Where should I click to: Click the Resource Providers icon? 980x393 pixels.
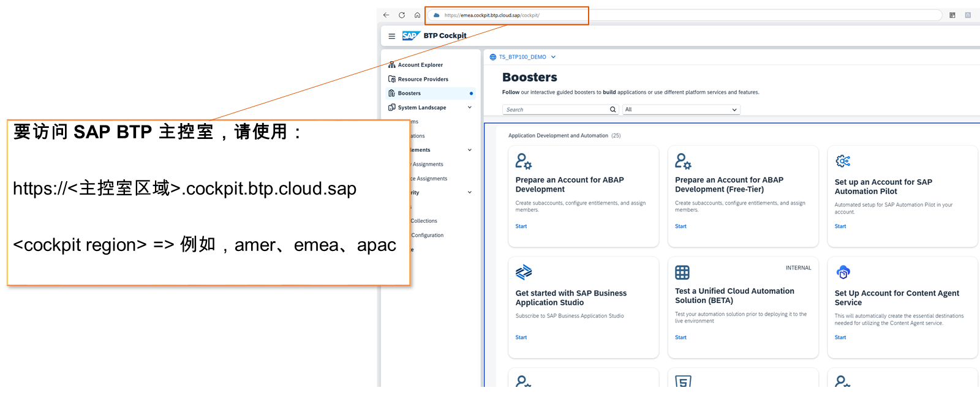tap(392, 79)
